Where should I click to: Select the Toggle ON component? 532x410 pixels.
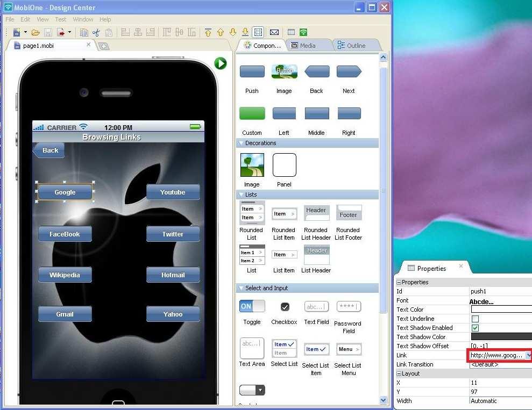(x=252, y=306)
